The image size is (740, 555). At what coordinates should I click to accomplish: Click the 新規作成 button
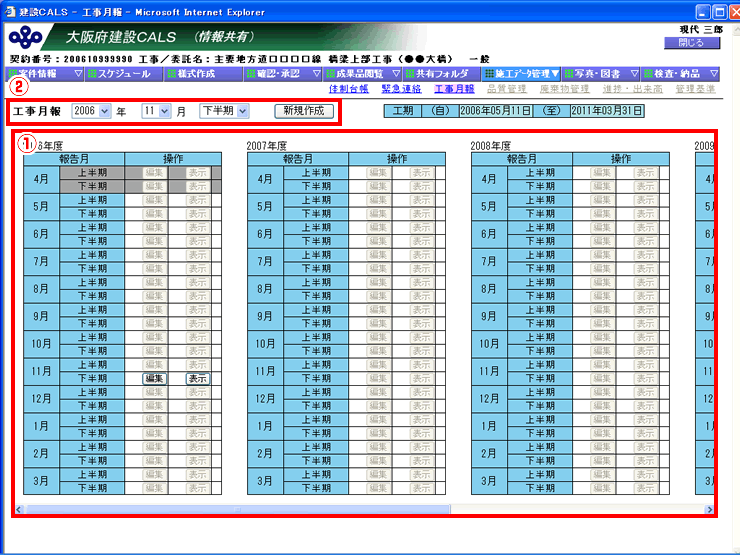click(304, 110)
